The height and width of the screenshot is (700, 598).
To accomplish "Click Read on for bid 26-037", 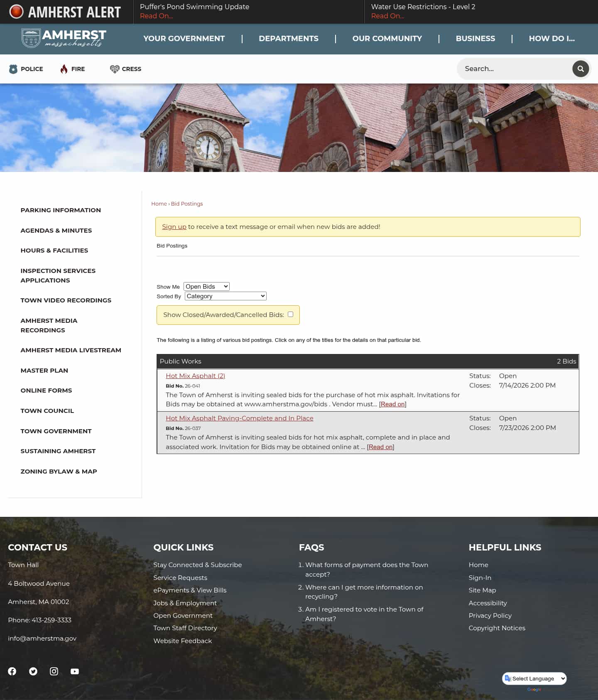I will (380, 447).
